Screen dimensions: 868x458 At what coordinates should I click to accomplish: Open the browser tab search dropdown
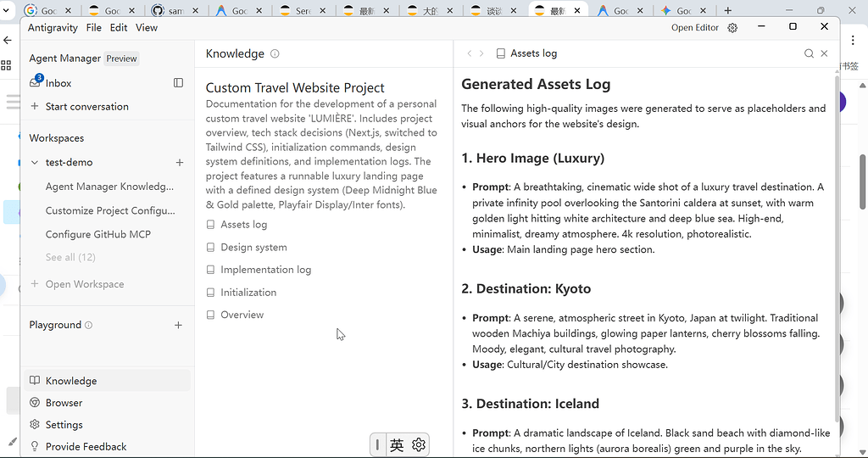click(6, 10)
